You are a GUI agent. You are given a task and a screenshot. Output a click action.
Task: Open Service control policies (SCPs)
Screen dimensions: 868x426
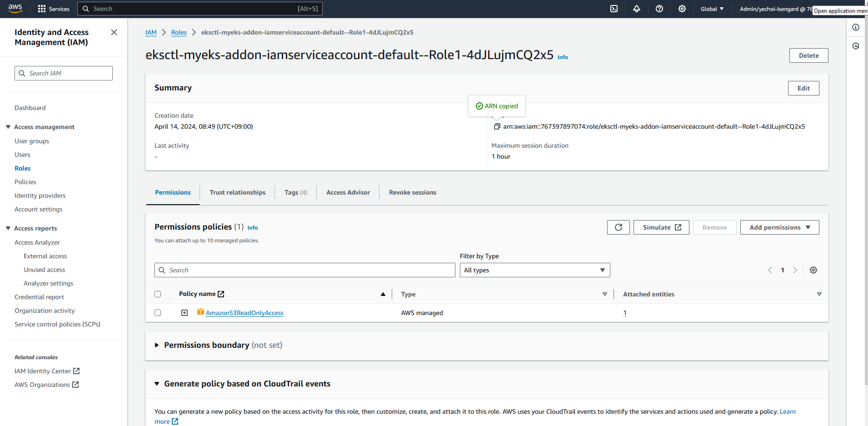point(57,324)
